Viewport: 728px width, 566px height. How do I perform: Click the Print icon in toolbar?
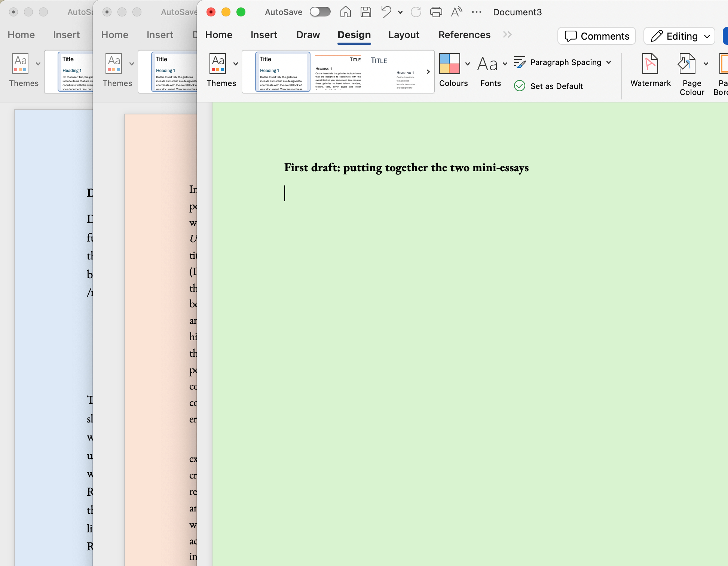click(x=436, y=12)
